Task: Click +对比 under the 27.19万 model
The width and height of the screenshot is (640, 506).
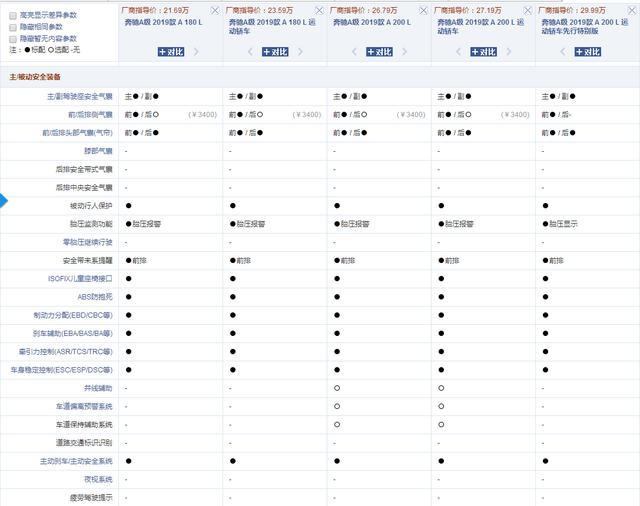Action: pyautogui.click(x=484, y=52)
